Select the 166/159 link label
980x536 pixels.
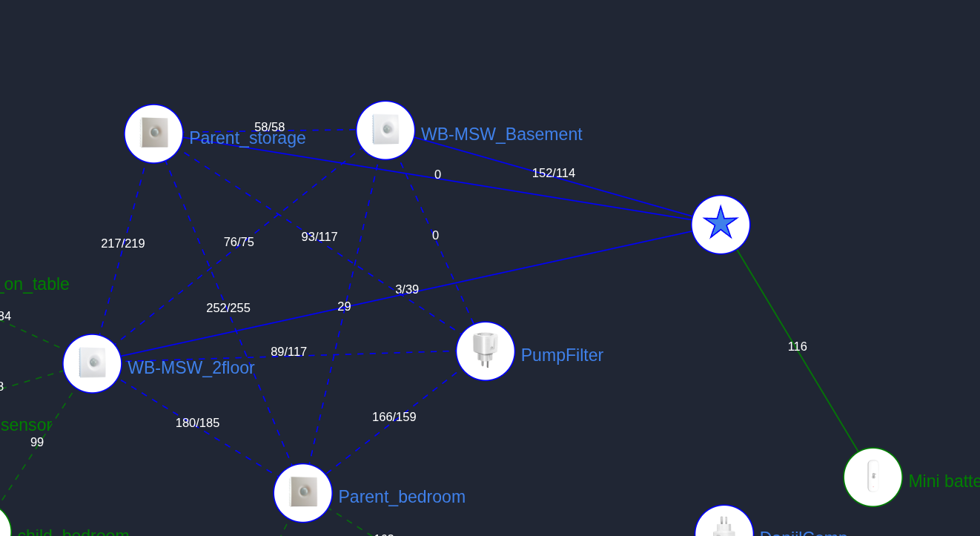[394, 417]
